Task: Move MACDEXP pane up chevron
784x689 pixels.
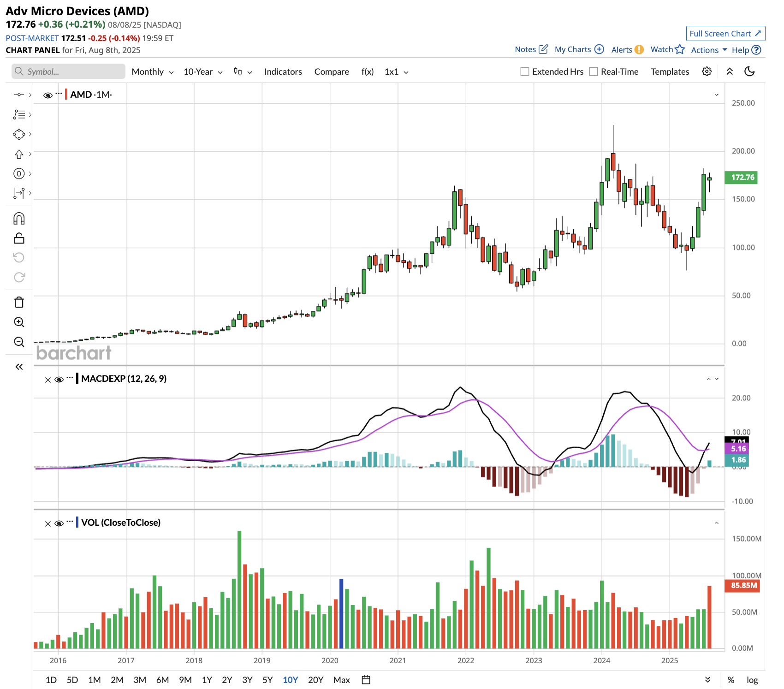Action: [709, 379]
